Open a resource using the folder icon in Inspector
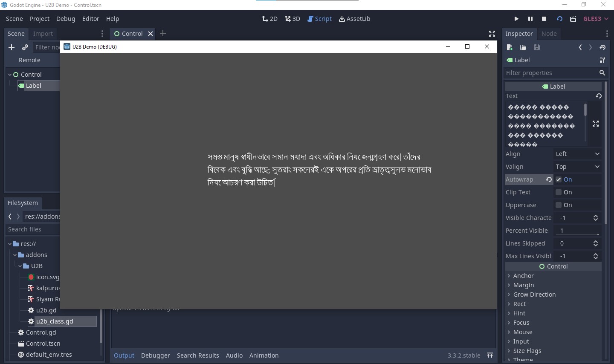This screenshot has width=614, height=364. tap(523, 47)
